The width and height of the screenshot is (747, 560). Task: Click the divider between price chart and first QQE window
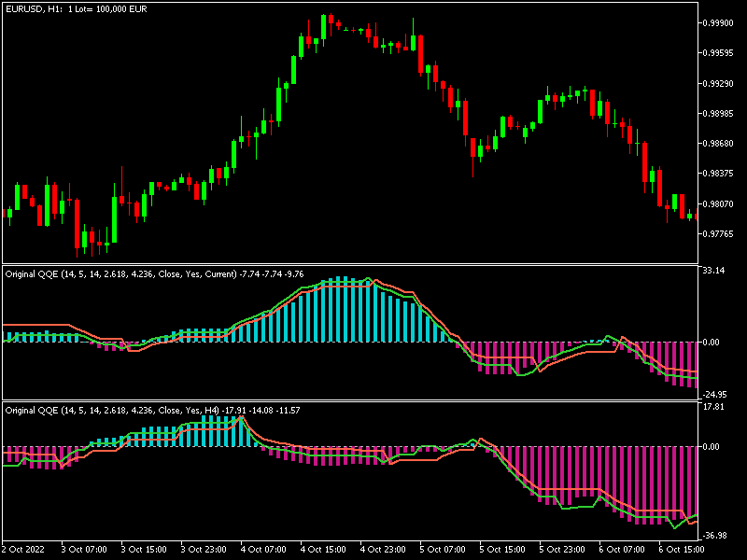click(350, 265)
